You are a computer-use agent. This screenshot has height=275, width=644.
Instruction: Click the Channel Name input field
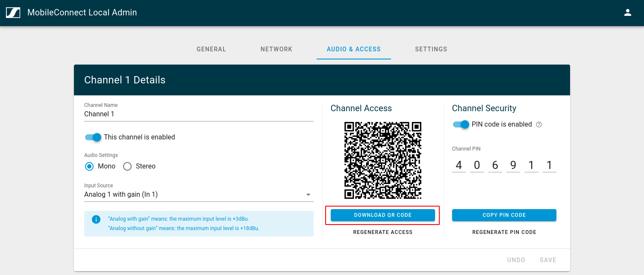coord(199,114)
